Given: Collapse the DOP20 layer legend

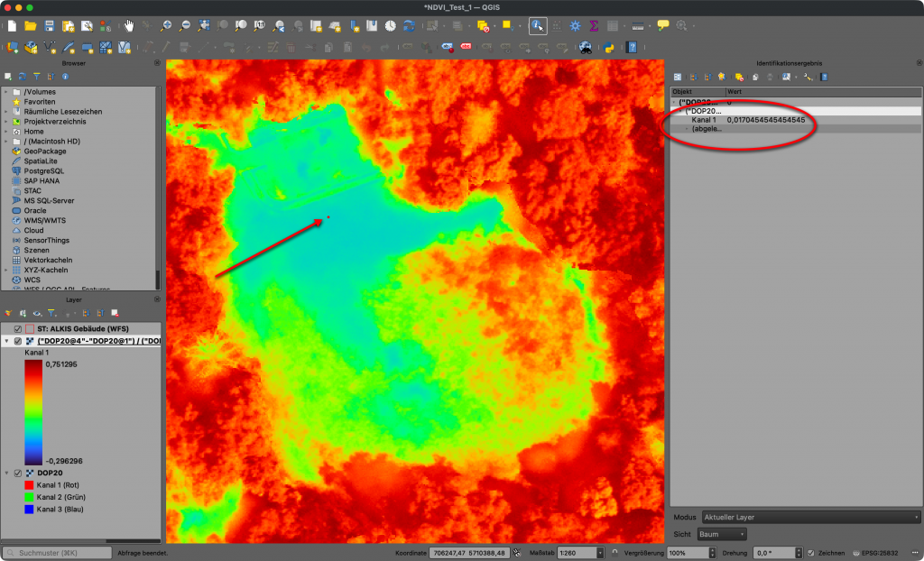Looking at the screenshot, I should pos(7,473).
